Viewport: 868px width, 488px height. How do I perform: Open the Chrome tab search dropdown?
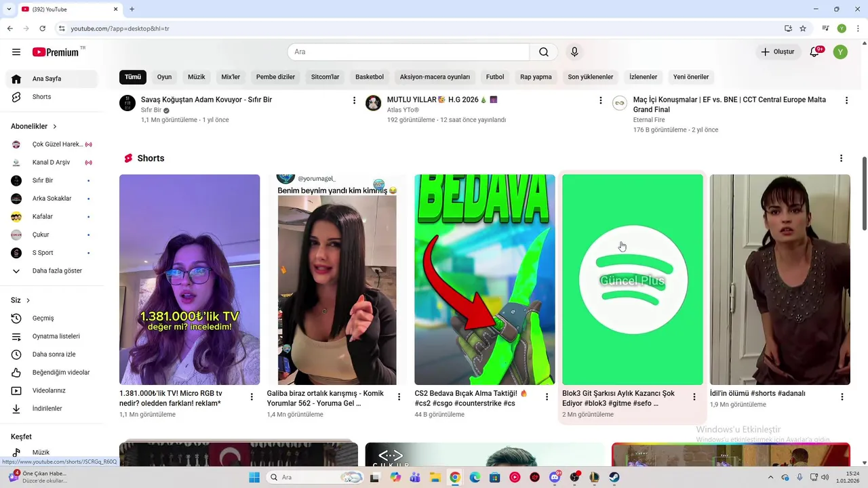coord(9,9)
